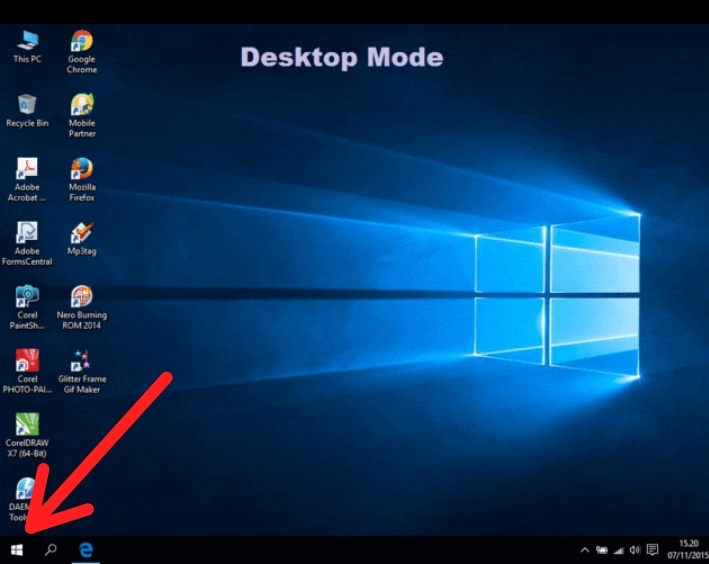Open the Windows Start menu
709x564 pixels.
16,550
